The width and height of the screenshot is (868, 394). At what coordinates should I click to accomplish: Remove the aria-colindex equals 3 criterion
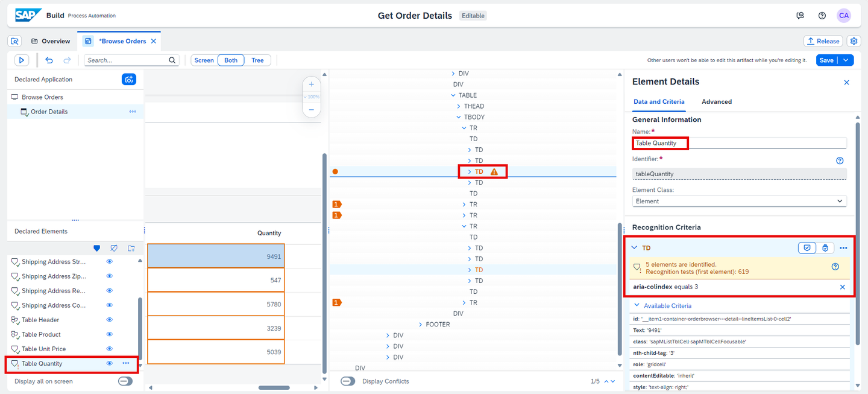click(x=843, y=287)
